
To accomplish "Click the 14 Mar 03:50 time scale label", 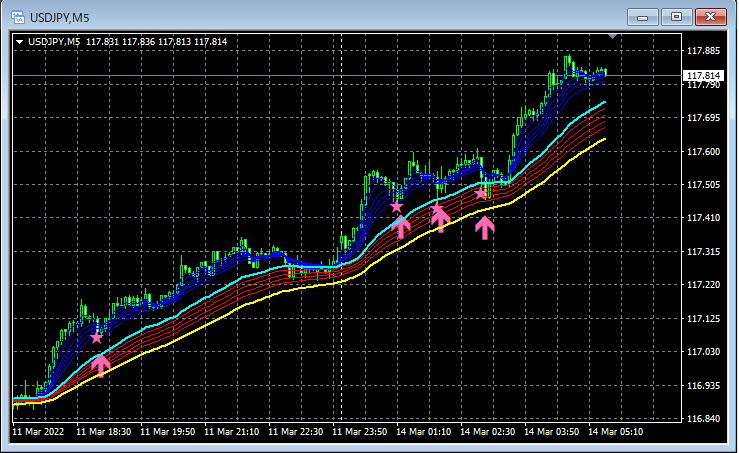I will click(x=552, y=431).
